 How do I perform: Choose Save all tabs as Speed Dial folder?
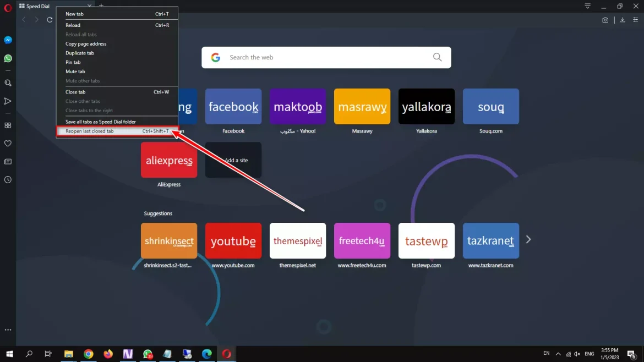tap(117, 122)
